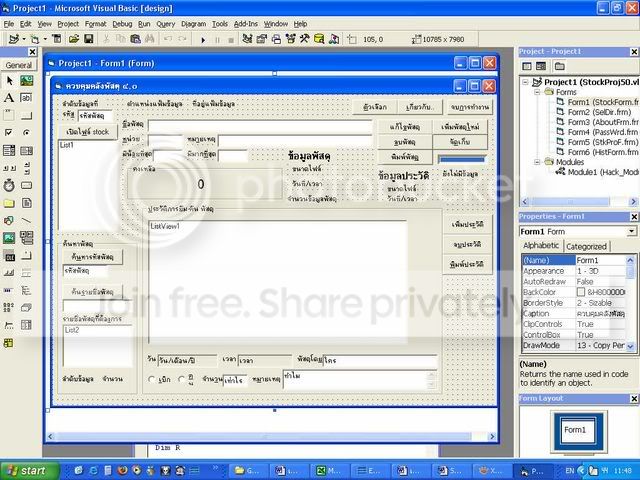Pick the PictureBox control in toolbox
The width and height of the screenshot is (640, 480).
[27, 81]
